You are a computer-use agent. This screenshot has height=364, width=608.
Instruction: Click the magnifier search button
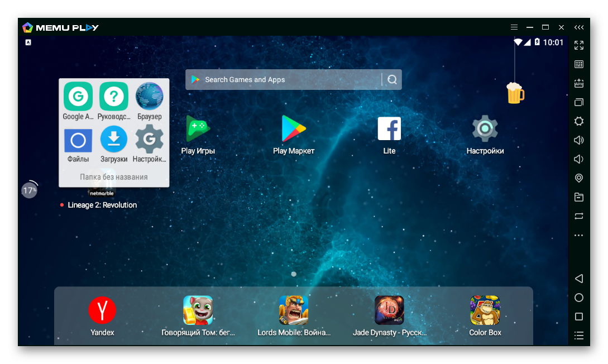pyautogui.click(x=392, y=79)
